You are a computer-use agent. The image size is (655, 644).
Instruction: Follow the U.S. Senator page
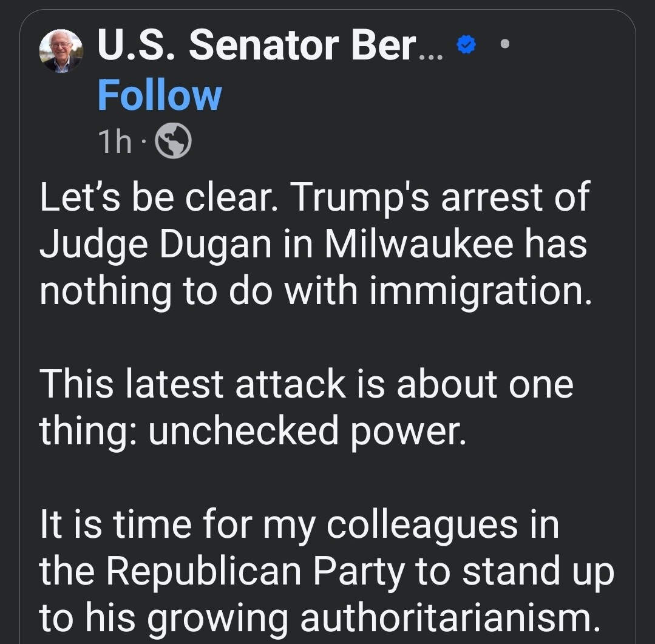(160, 95)
